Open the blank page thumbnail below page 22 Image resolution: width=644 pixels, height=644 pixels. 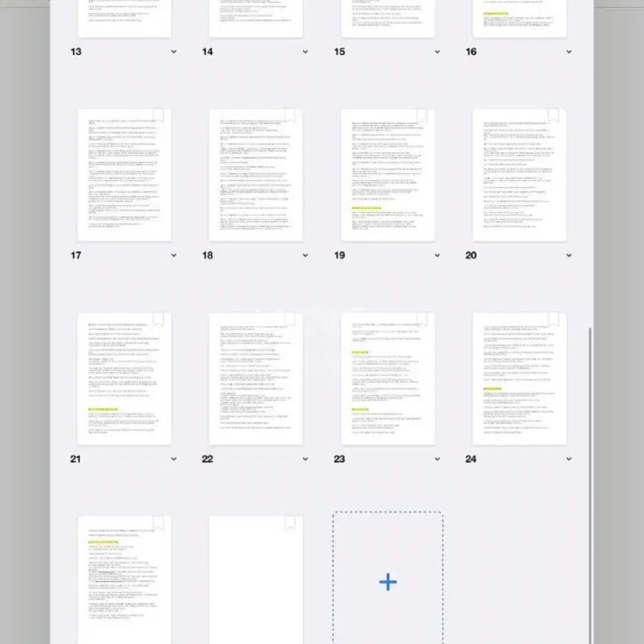click(x=256, y=580)
